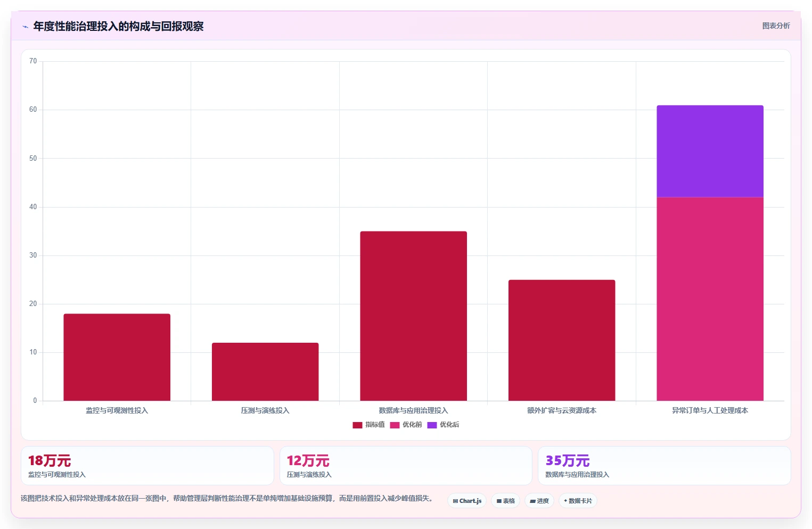Open the 18万元 data card
812x529 pixels.
pos(147,466)
